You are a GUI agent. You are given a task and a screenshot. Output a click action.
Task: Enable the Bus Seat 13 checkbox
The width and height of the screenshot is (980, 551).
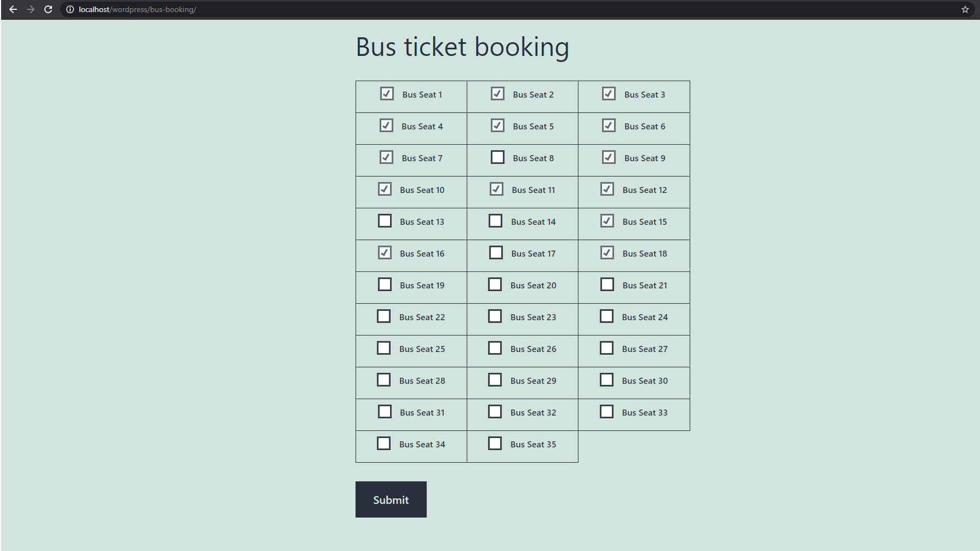[385, 220]
